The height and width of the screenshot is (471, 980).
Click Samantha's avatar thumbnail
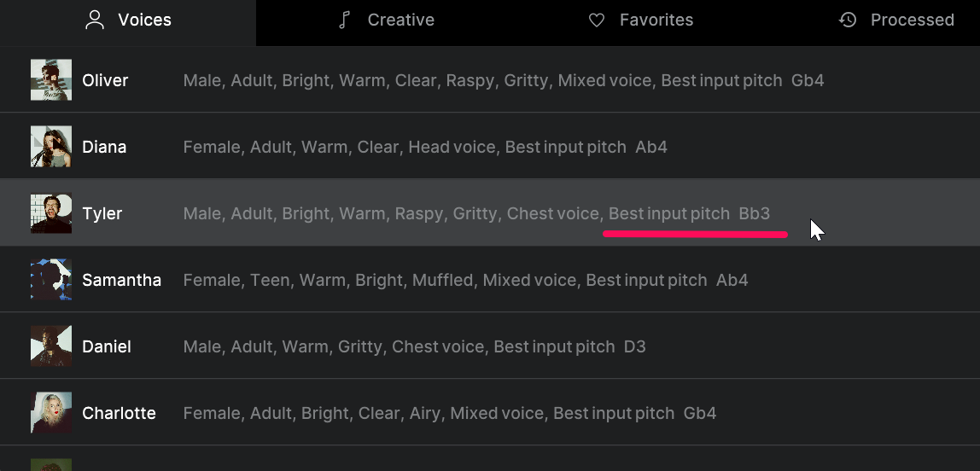point(51,279)
